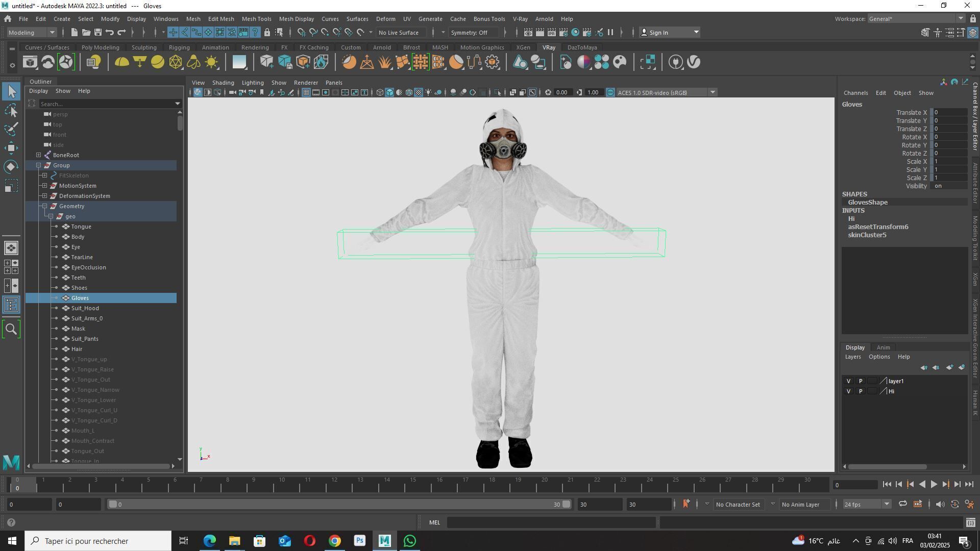Click the V-Ray fur shelf icon
The image size is (980, 551).
384,62
